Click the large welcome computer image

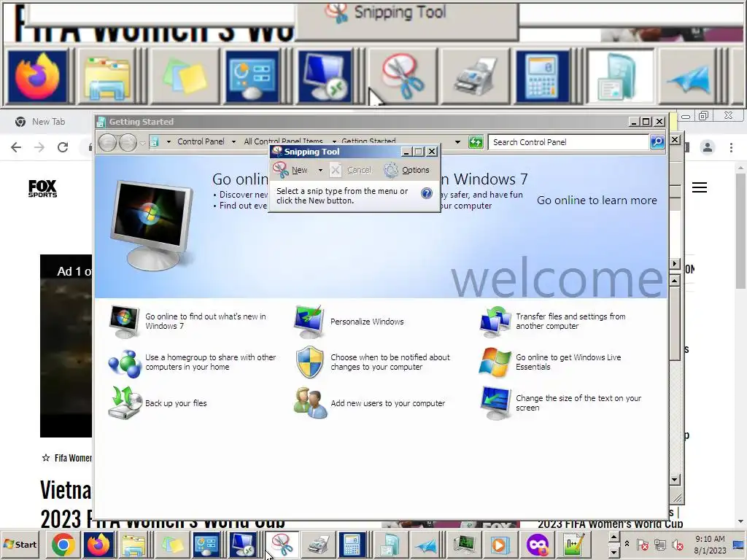click(152, 225)
